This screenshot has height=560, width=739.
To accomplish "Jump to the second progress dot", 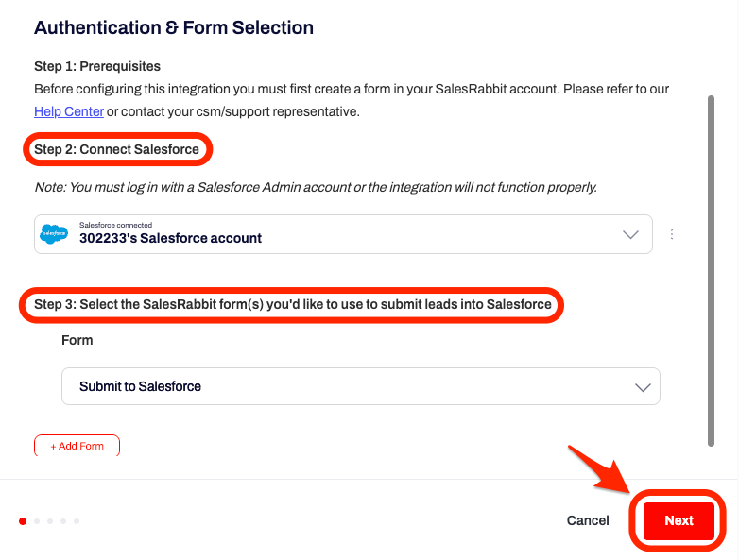I will [x=37, y=521].
